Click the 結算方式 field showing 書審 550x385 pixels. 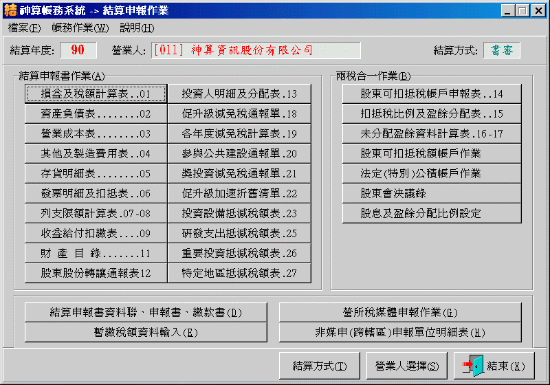point(502,50)
